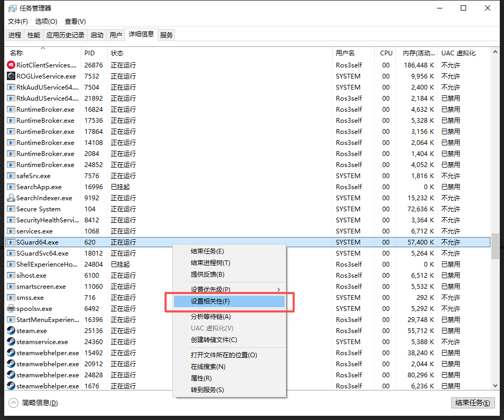The image size is (504, 420).
Task: Click the vertical scrollbar down arrow
Action: [495, 386]
